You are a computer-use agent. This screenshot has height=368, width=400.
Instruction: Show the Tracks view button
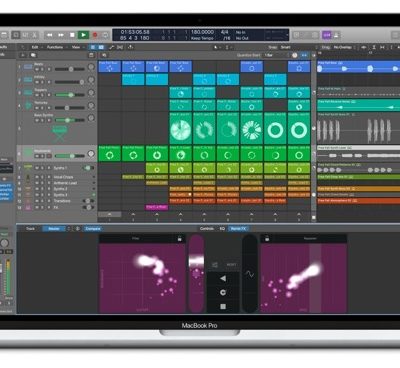pyautogui.click(x=101, y=47)
